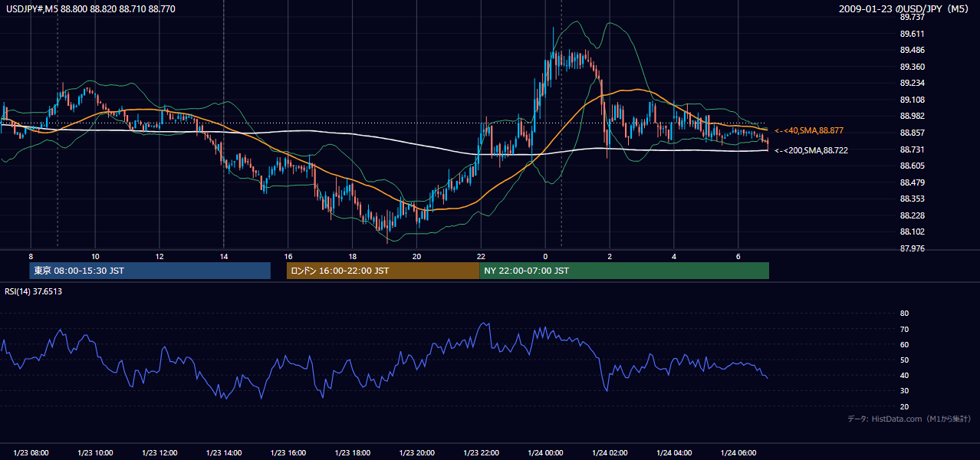Click the RSI axis value 30

(x=904, y=391)
